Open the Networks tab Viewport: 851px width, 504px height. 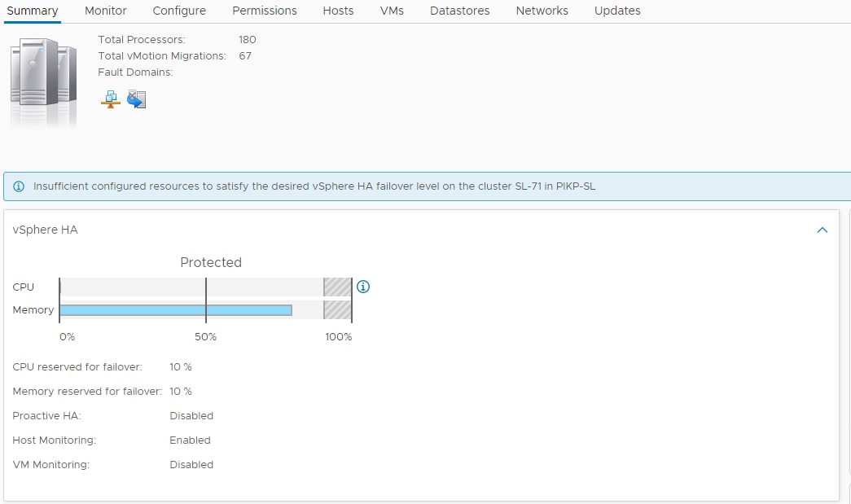[542, 11]
